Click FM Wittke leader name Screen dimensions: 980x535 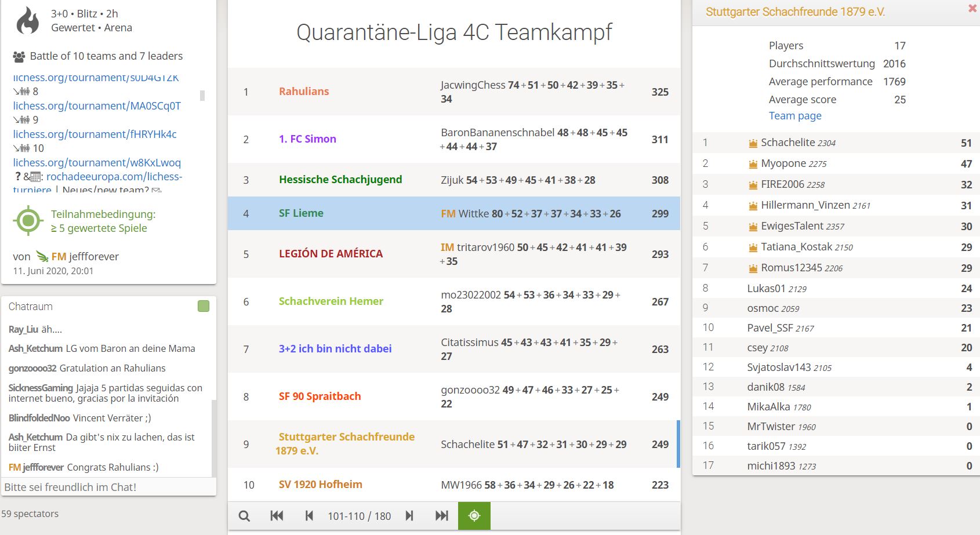point(465,213)
